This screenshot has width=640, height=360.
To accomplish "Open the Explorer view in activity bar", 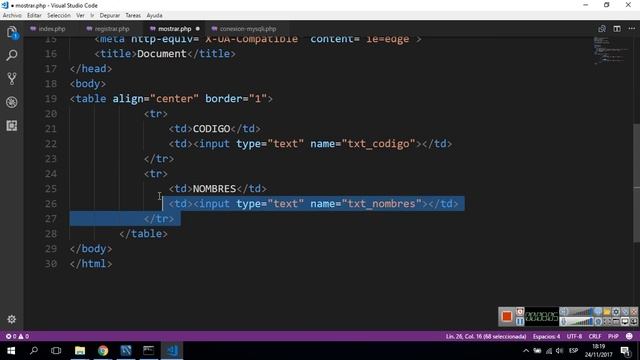I will 12,32.
